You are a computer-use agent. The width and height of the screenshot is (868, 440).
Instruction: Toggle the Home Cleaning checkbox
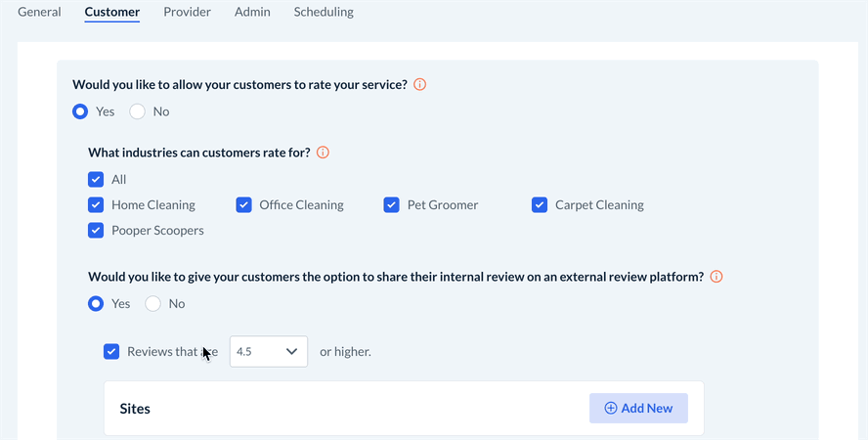[96, 205]
